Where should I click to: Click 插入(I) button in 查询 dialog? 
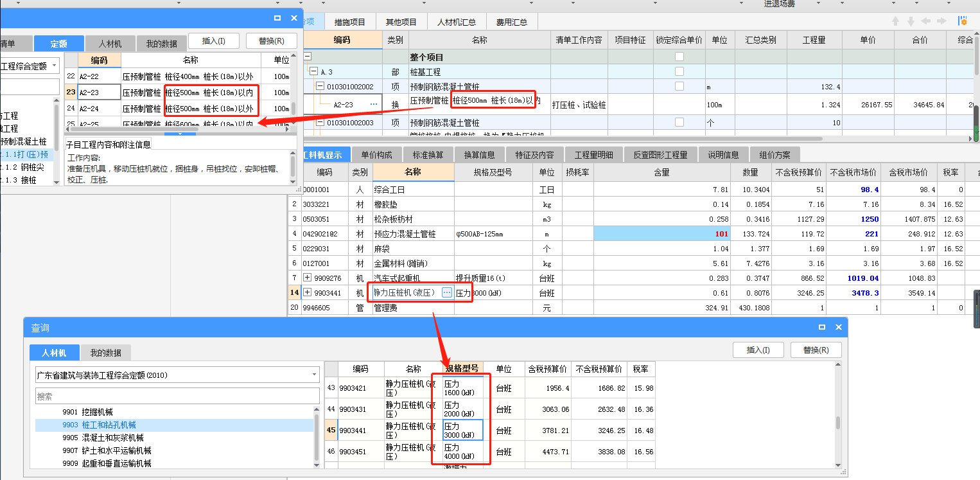pos(759,350)
